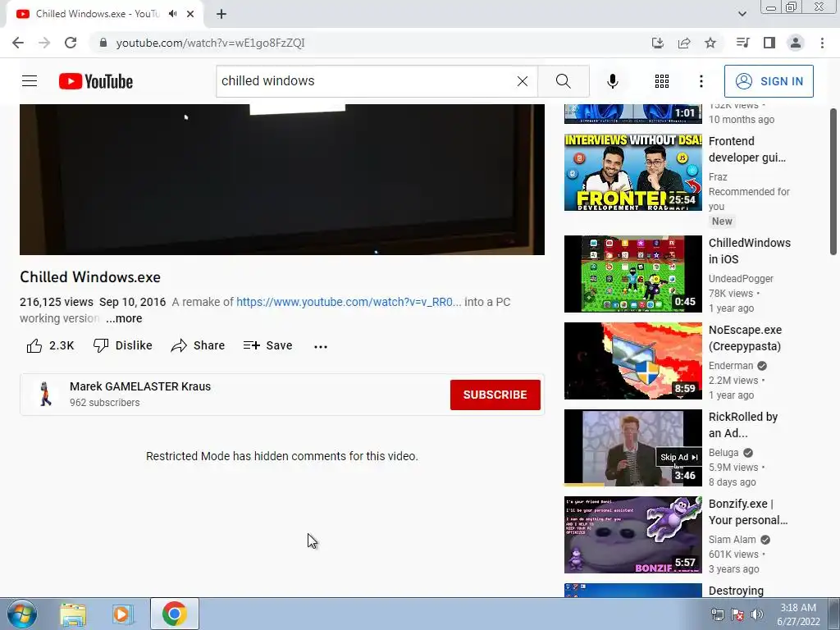Open YouTube settings three-dot menu
Image resolution: width=840 pixels, height=630 pixels.
point(701,81)
